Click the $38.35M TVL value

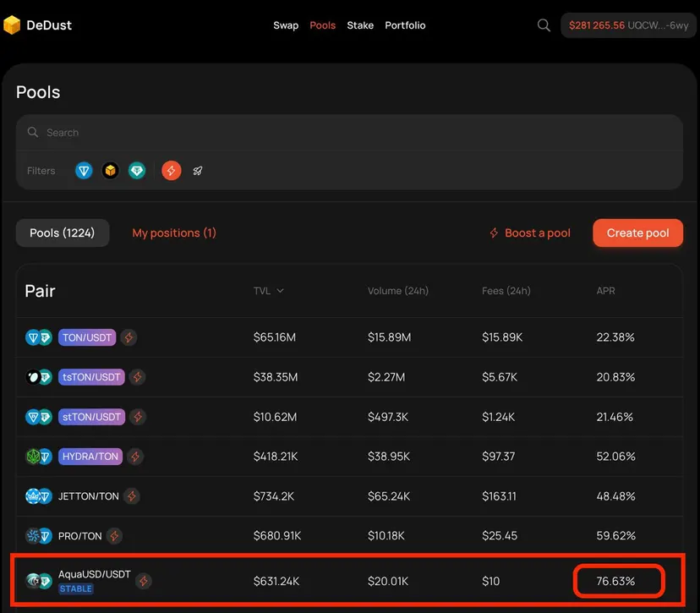click(x=276, y=377)
